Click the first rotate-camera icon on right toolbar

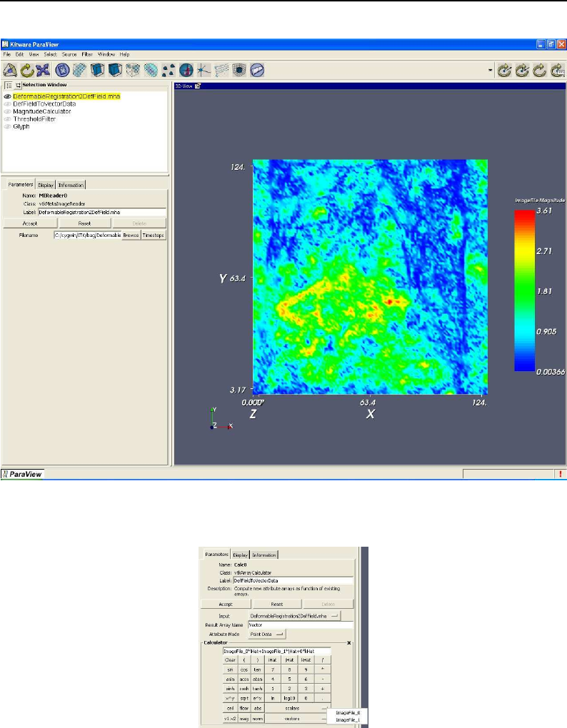tap(504, 70)
